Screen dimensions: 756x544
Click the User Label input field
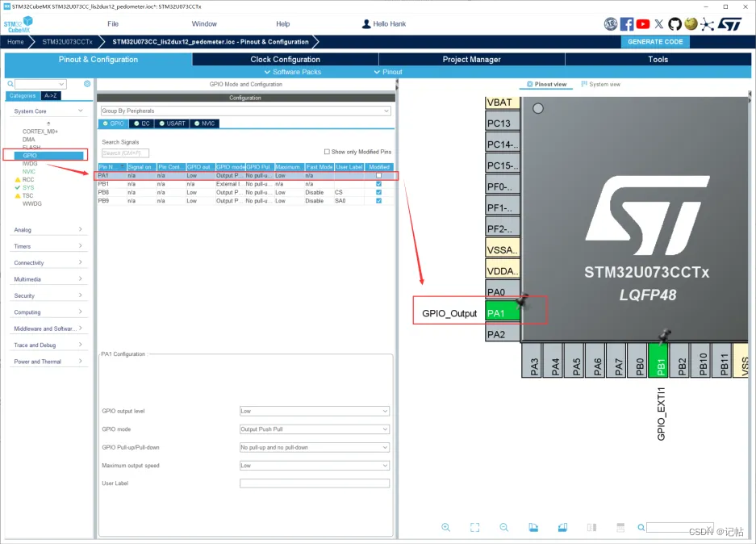[315, 483]
